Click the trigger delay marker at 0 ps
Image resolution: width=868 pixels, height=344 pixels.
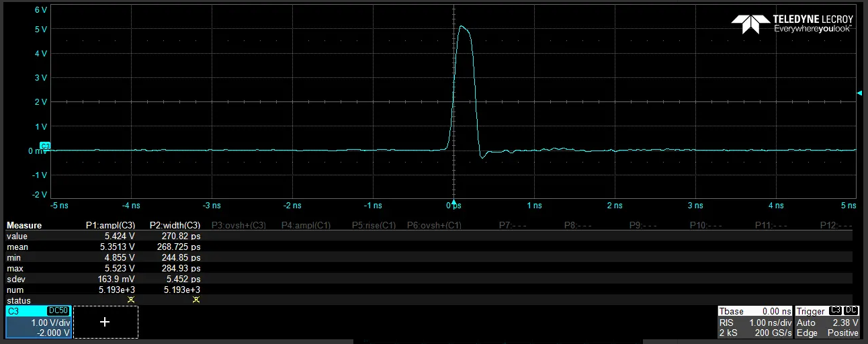pos(454,202)
